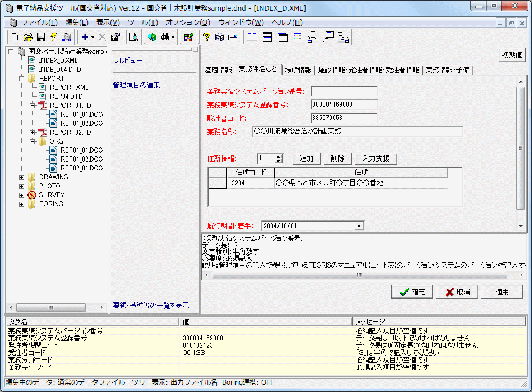Switch to the 業務情報・予備 tab
This screenshot has height=392, width=532.
click(447, 70)
